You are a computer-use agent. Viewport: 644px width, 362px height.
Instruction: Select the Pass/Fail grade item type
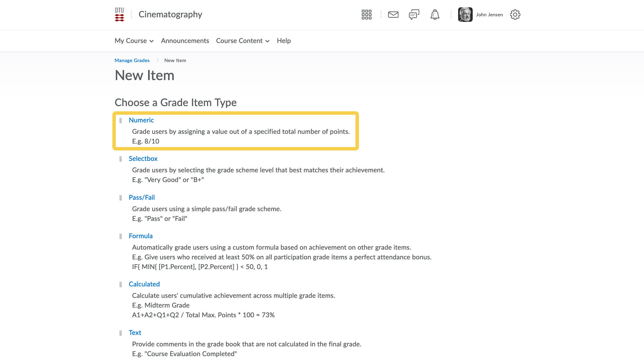coord(141,198)
